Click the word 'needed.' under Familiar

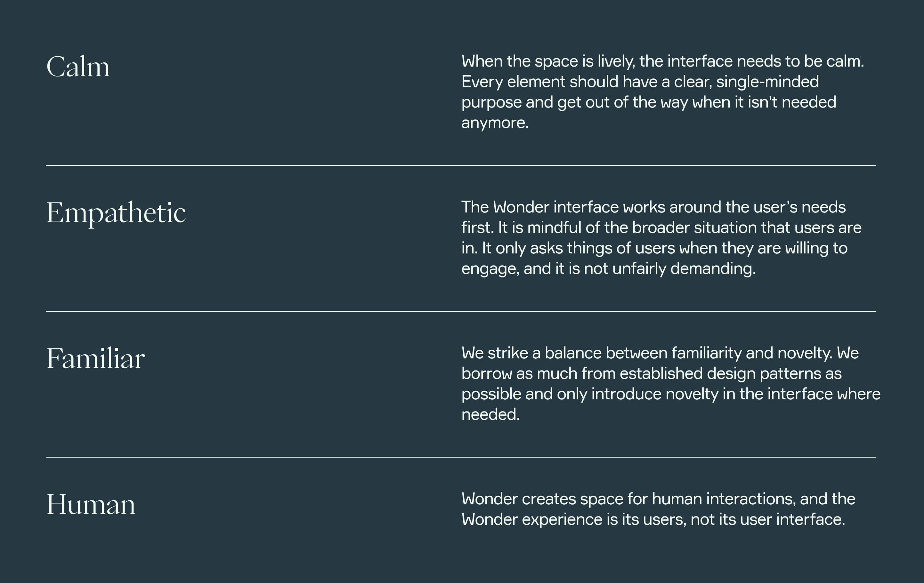[491, 414]
